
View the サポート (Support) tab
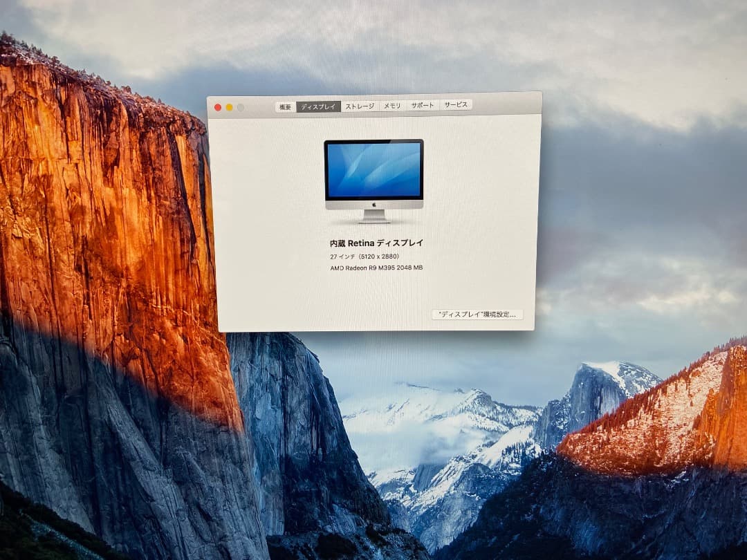(424, 106)
